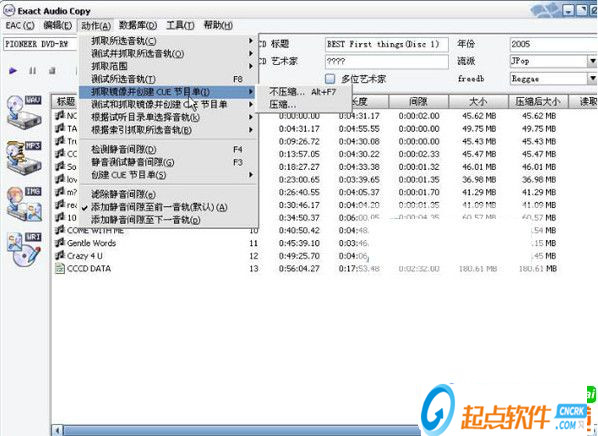Click the horizontal scrollbar left arrow
Image resolution: width=598 pixels, height=436 pixels.
click(57, 431)
